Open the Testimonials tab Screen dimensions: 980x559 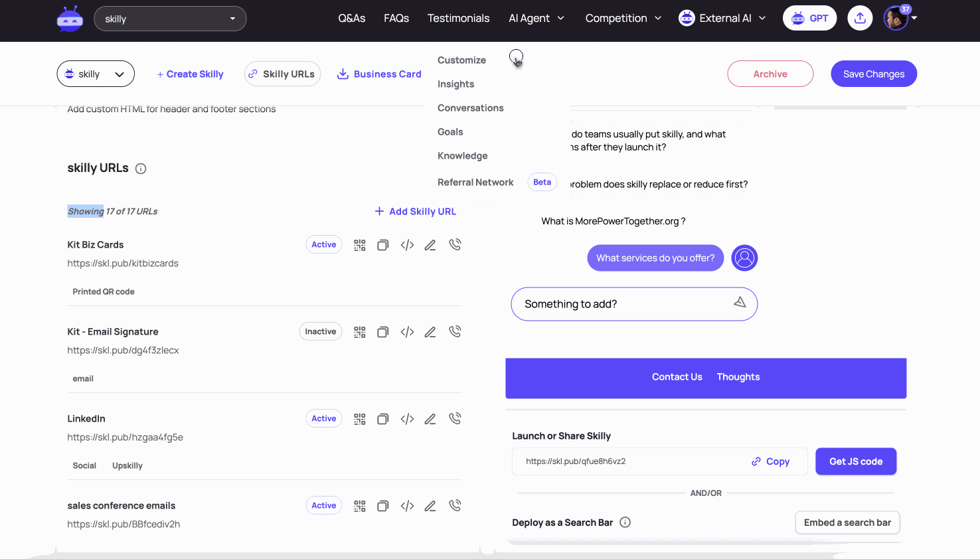pyautogui.click(x=458, y=19)
